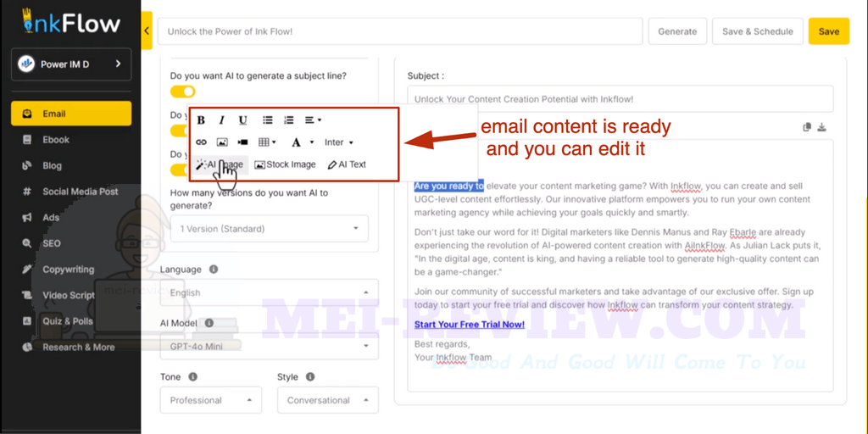This screenshot has width=868, height=434.
Task: Click the Generate button
Action: pyautogui.click(x=677, y=31)
